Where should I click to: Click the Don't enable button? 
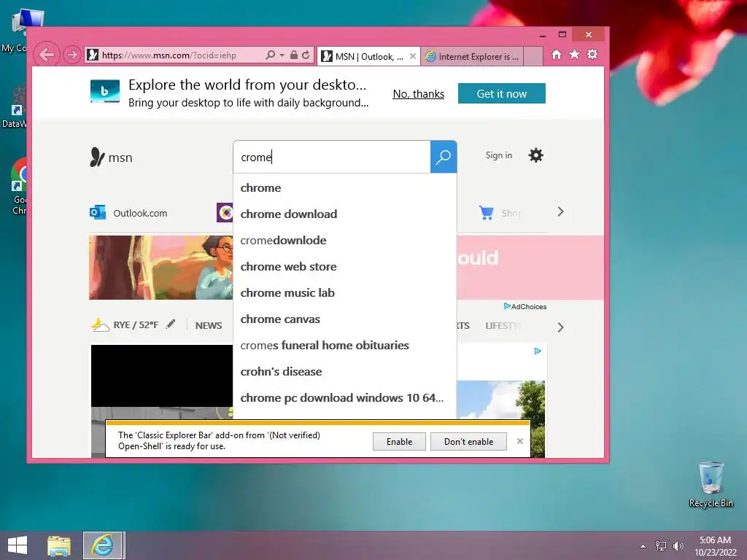[468, 441]
